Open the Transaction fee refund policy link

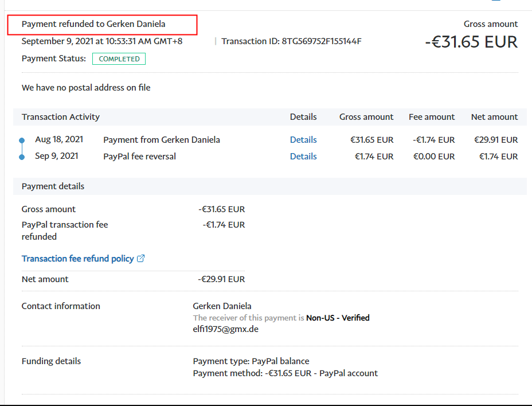[77, 259]
